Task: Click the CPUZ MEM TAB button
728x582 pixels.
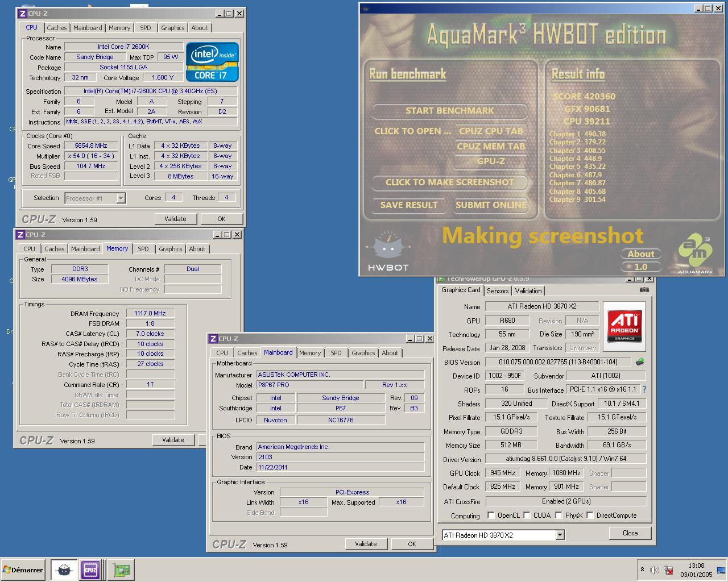Action: point(491,146)
